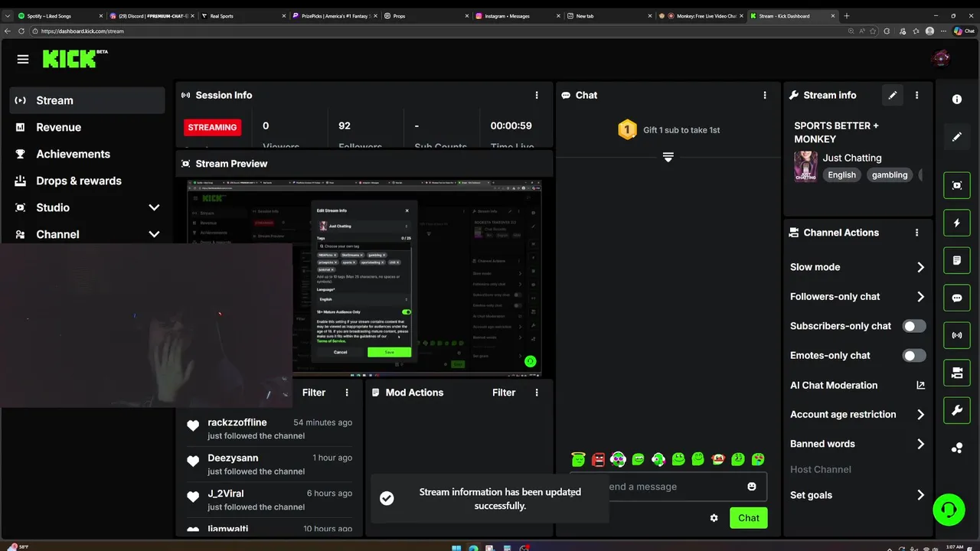Click the Gift 1 sub leaderboard banner

[668, 130]
